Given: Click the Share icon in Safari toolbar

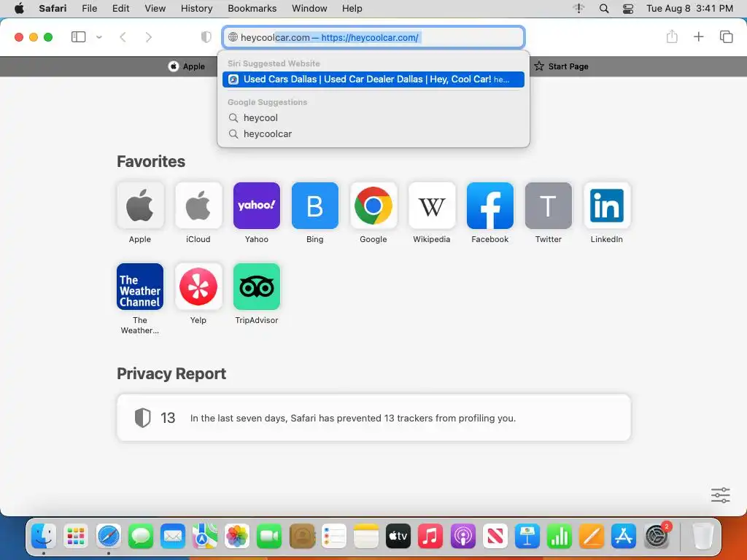Looking at the screenshot, I should click(672, 36).
